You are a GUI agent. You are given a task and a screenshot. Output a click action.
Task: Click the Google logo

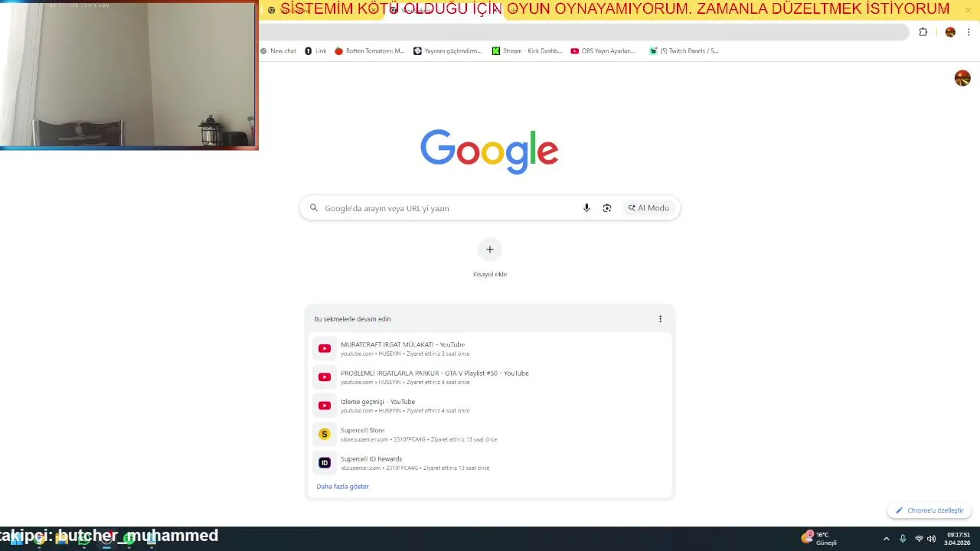point(489,152)
